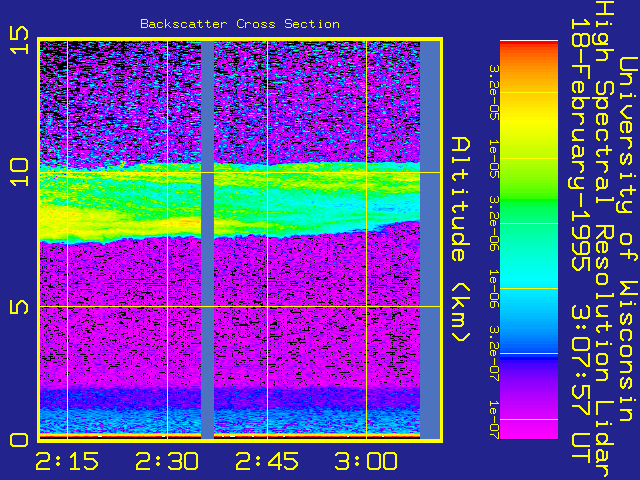Click the green middle of the color bar
This screenshot has height=480, width=640.
tap(529, 200)
